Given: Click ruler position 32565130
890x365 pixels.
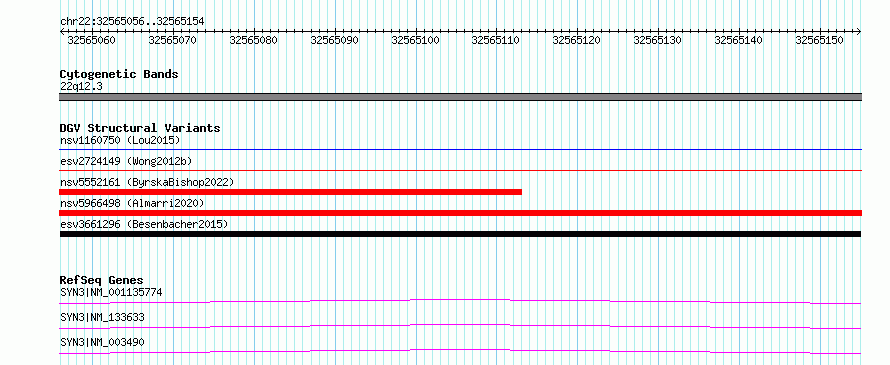Looking at the screenshot, I should pos(658,40).
